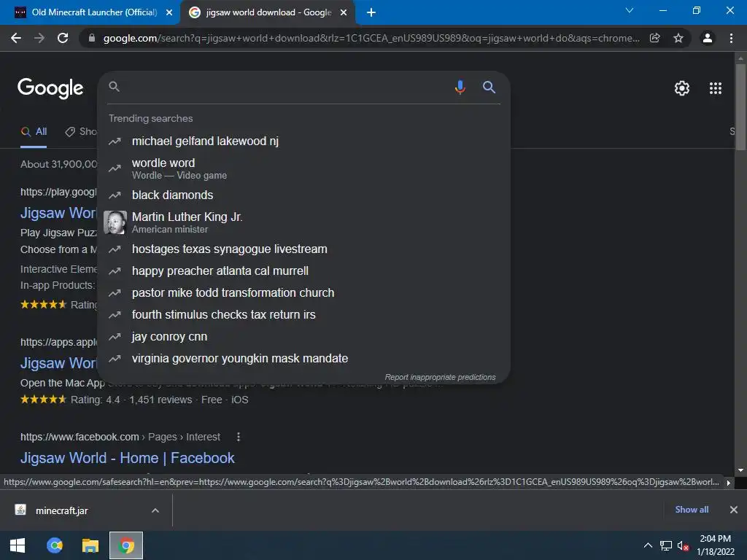Open the Chrome profile avatar menu

(x=708, y=38)
